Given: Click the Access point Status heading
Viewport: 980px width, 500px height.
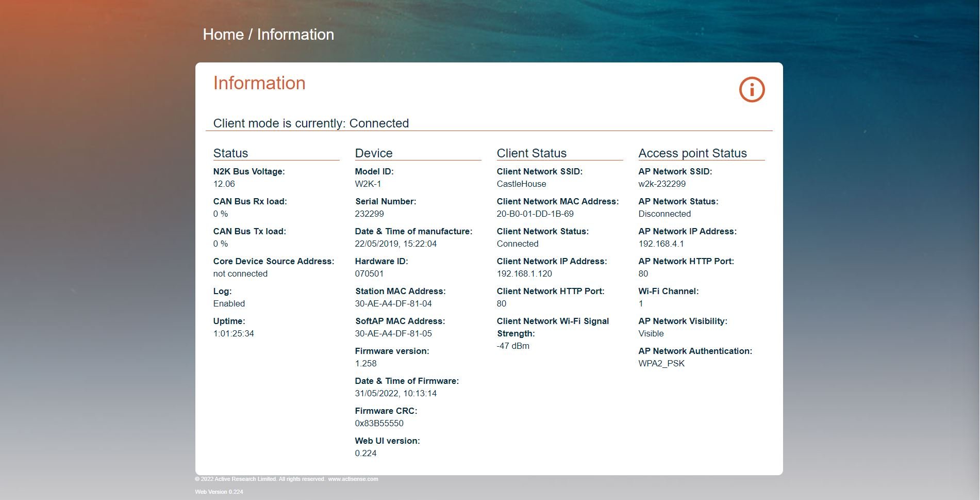Looking at the screenshot, I should (x=692, y=153).
